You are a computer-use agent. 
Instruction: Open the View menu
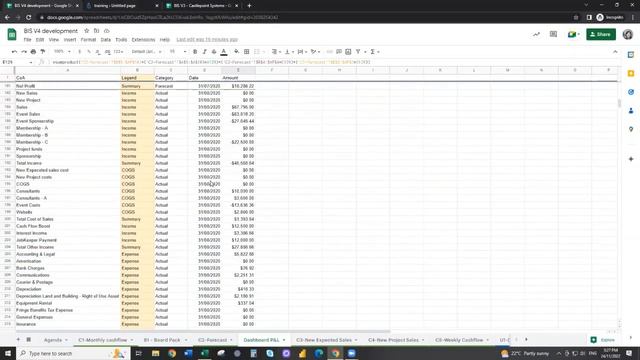coord(54,40)
